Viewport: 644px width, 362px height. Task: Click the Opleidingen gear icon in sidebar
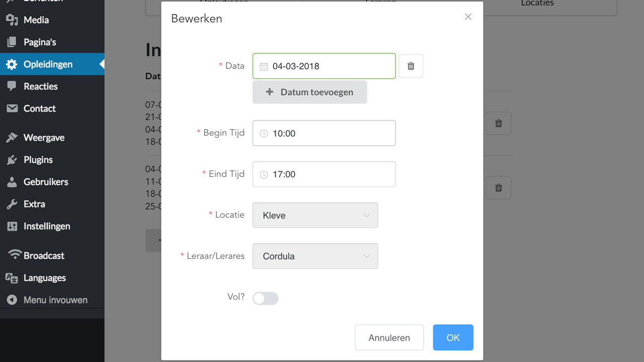point(12,64)
